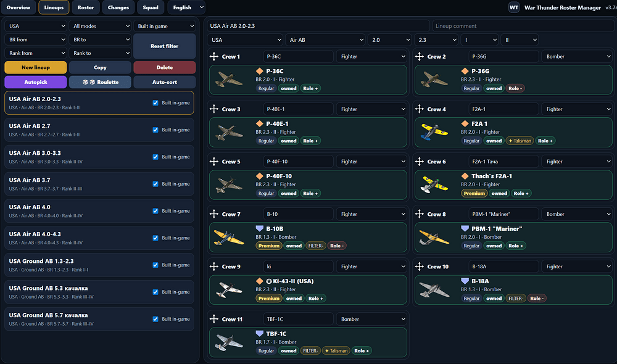The image size is (617, 364).
Task: Click the Roulette dice button
Action: 100,82
